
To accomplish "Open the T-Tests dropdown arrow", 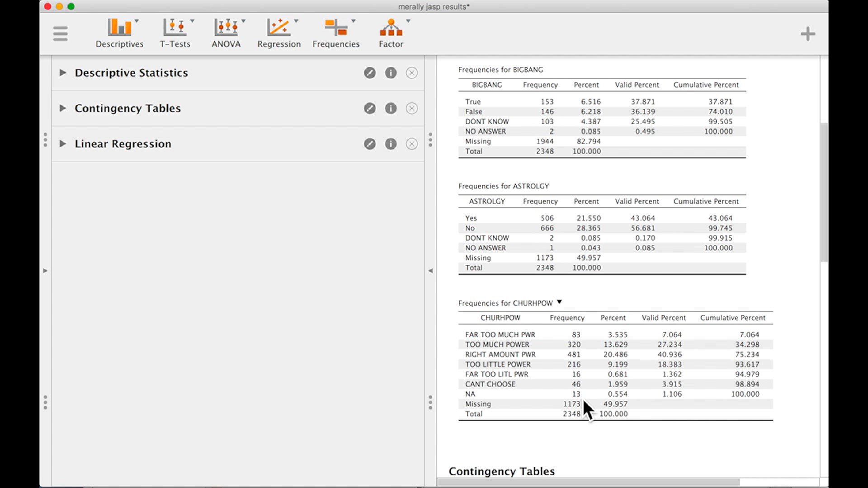I will [192, 21].
